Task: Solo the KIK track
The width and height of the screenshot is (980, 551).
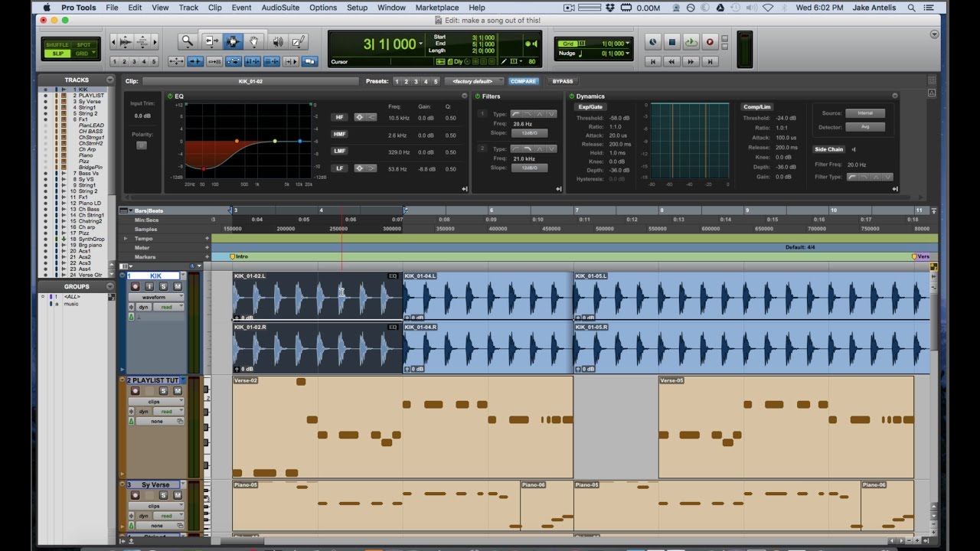Action: [x=163, y=286]
